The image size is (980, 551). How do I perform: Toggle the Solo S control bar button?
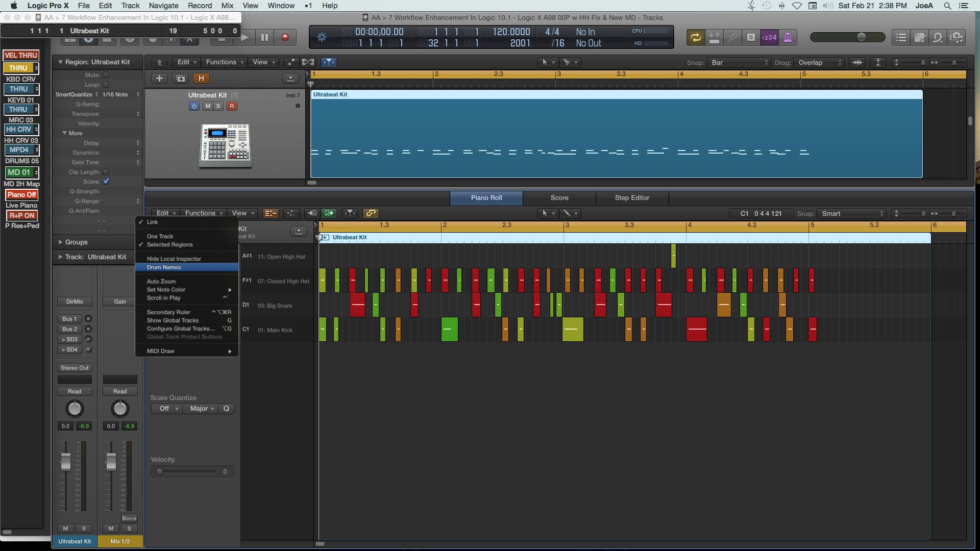pyautogui.click(x=751, y=37)
